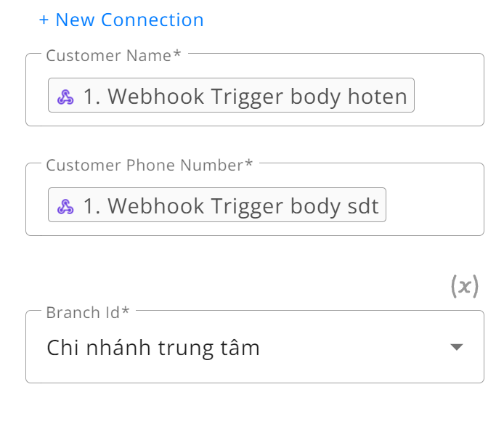
Task: Add a connection via New Connection link
Action: (121, 20)
